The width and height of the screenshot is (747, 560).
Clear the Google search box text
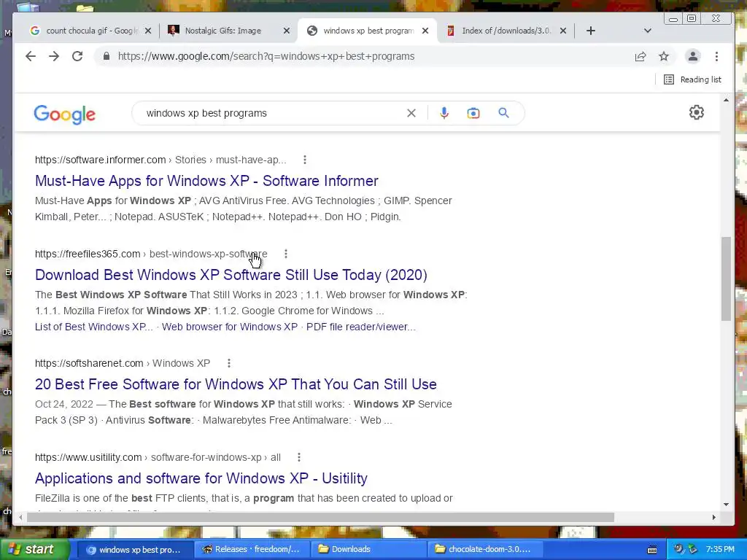[x=411, y=113]
